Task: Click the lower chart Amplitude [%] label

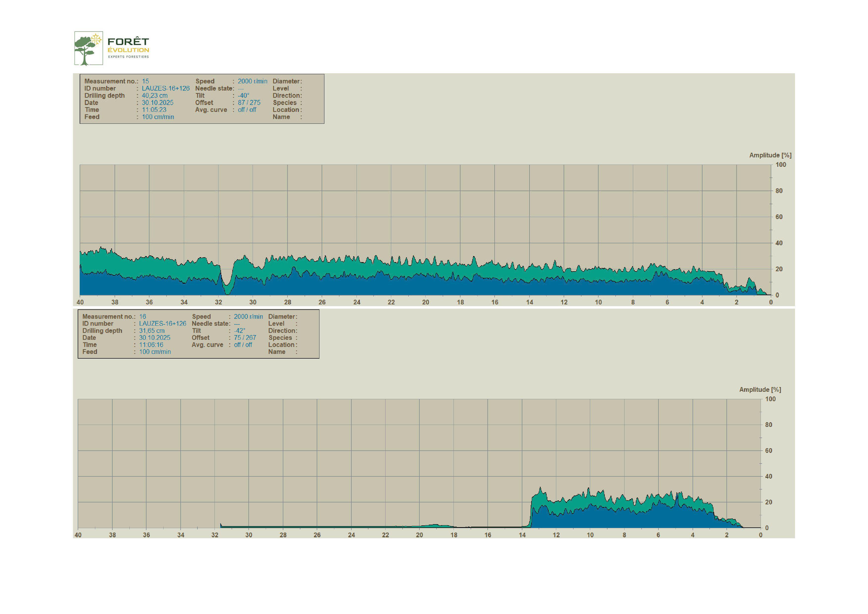Action: click(760, 390)
